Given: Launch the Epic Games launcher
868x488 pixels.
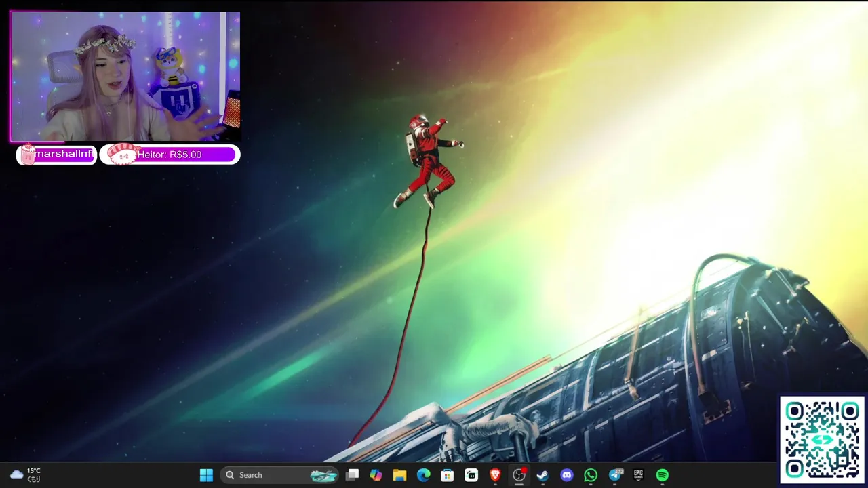Looking at the screenshot, I should 639,475.
